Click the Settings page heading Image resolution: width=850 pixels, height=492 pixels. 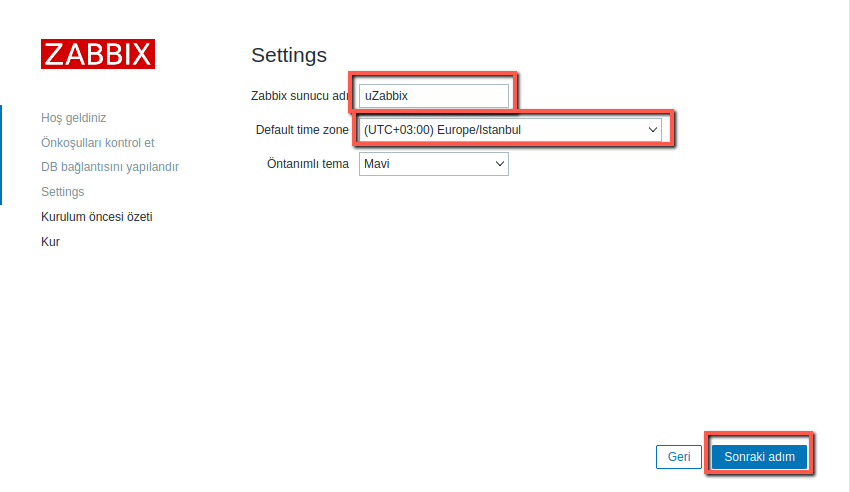click(x=289, y=54)
